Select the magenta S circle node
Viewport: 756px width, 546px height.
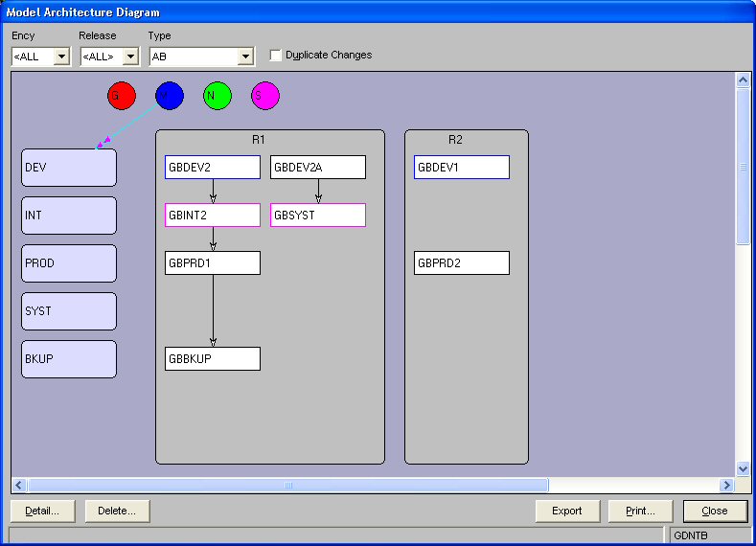pos(265,96)
